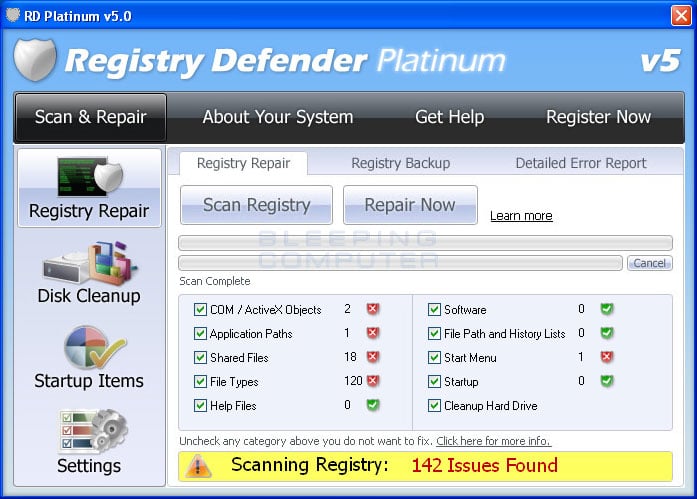The width and height of the screenshot is (697, 499).
Task: Open About Your System section
Action: pos(278,117)
